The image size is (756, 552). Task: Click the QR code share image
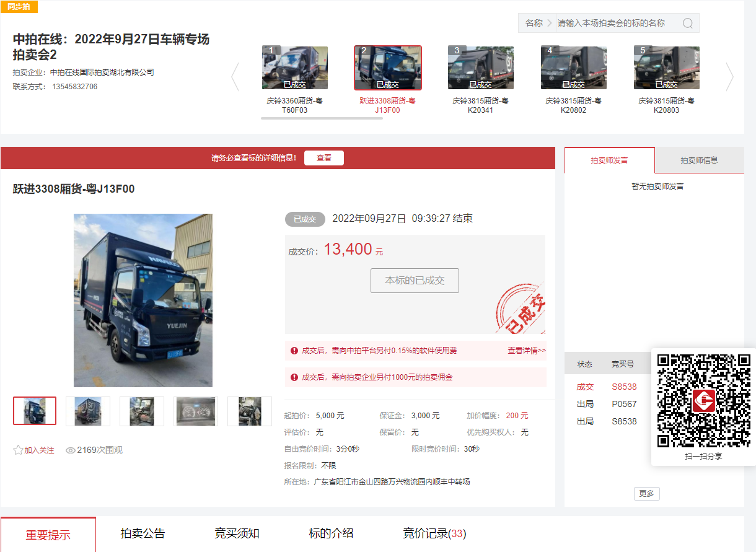pyautogui.click(x=703, y=401)
